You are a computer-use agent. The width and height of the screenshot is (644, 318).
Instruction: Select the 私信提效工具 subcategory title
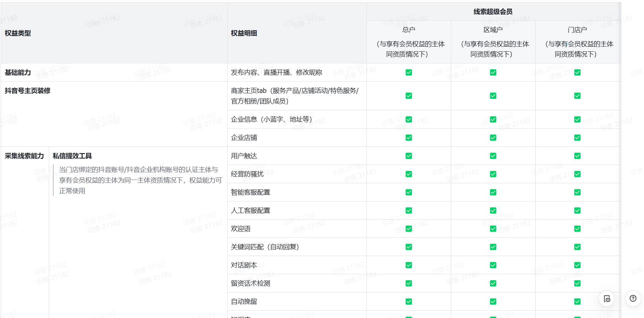pos(72,156)
